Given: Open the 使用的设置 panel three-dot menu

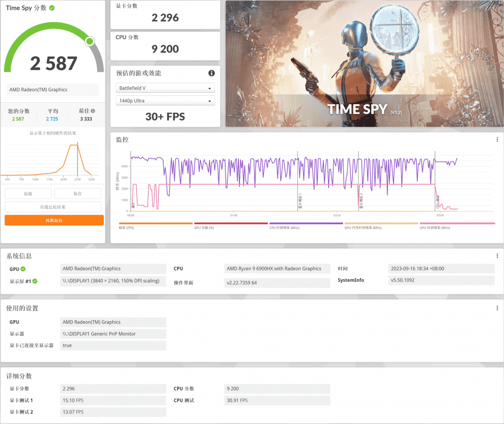Looking at the screenshot, I should [x=497, y=308].
